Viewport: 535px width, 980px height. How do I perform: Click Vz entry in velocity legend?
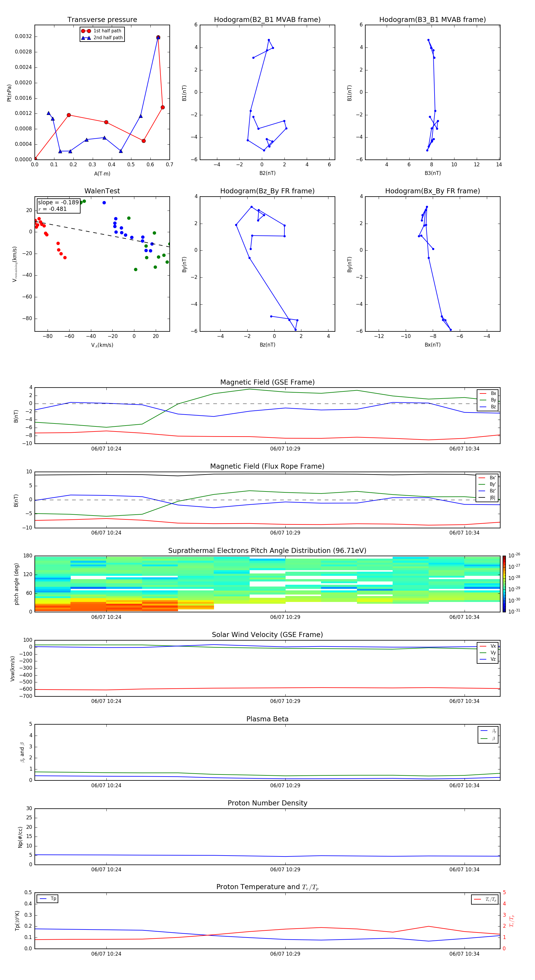[488, 659]
